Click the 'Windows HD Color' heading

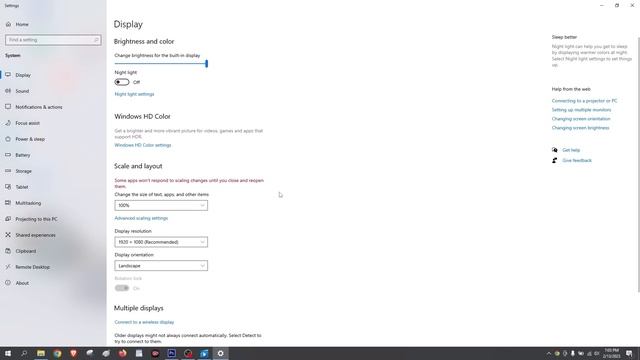pos(142,116)
